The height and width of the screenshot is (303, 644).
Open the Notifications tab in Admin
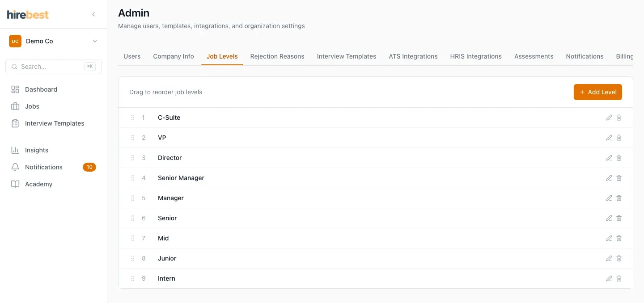(x=585, y=56)
